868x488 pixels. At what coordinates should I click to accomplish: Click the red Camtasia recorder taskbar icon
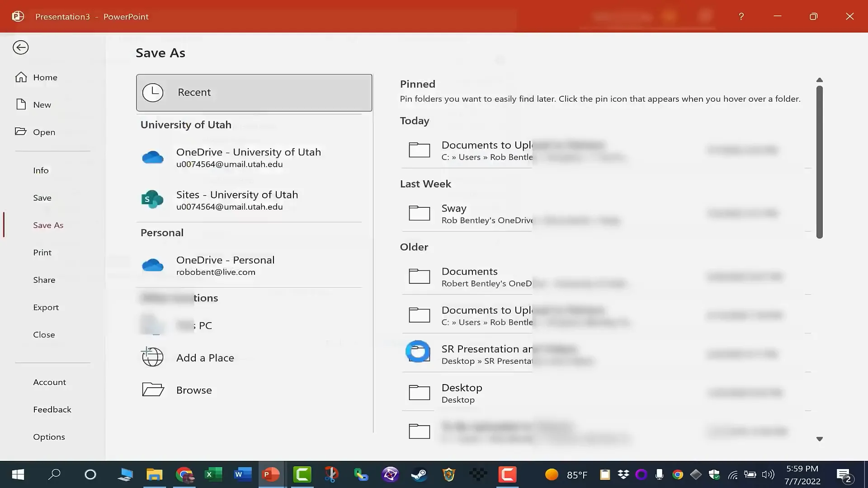507,474
